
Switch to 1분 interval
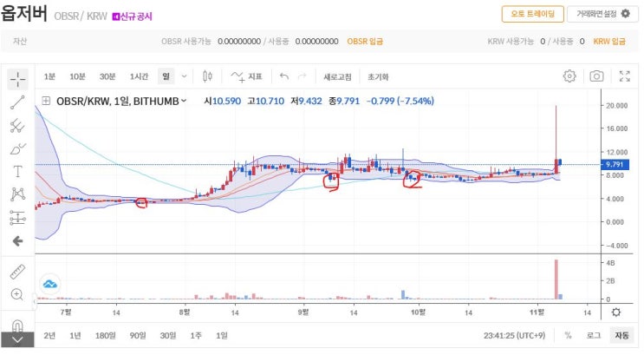[x=49, y=76]
